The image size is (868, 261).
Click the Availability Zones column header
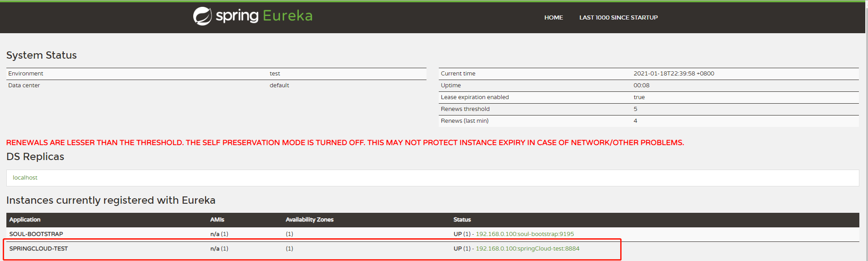(310, 220)
